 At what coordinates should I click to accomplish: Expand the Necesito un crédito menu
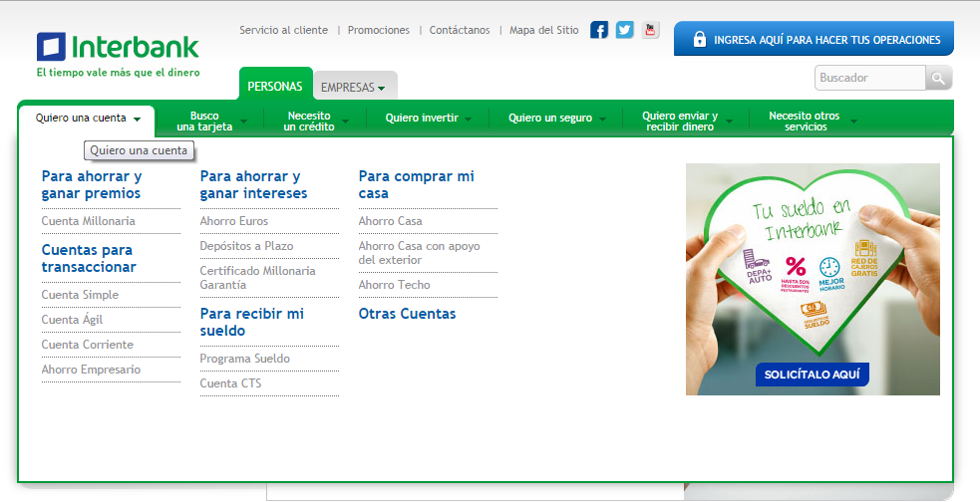pyautogui.click(x=316, y=122)
